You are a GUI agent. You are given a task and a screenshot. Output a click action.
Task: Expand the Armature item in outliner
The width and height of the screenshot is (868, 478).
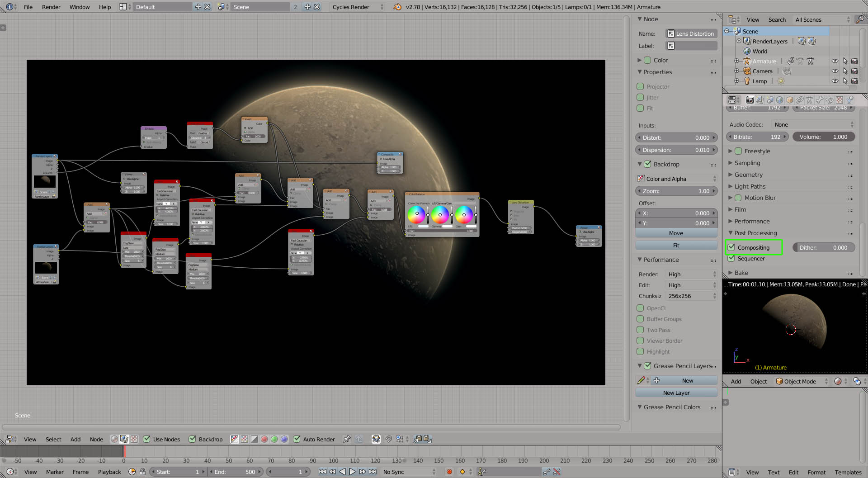pos(737,61)
